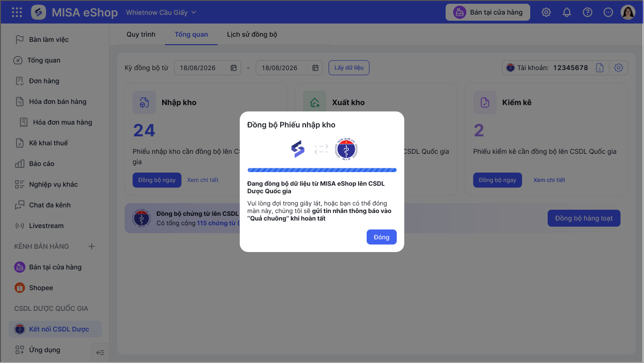Open Hóa đơn bán hàng menu item
The image size is (644, 363).
click(55, 102)
